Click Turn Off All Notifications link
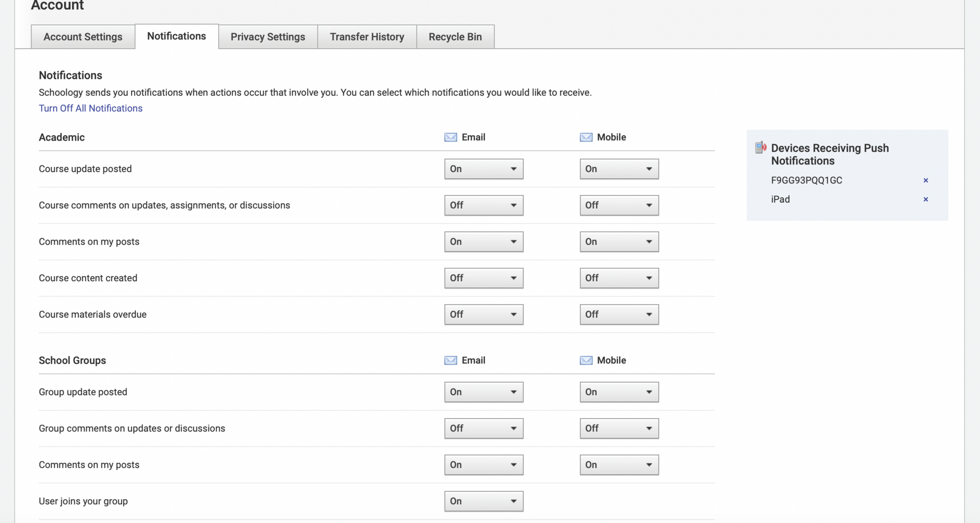The height and width of the screenshot is (523, 980). coord(90,109)
